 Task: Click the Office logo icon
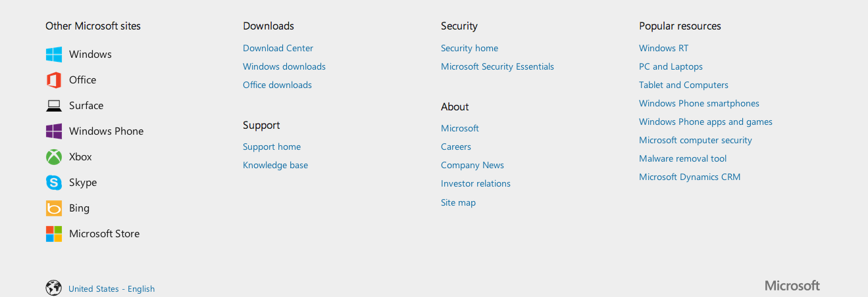[54, 80]
